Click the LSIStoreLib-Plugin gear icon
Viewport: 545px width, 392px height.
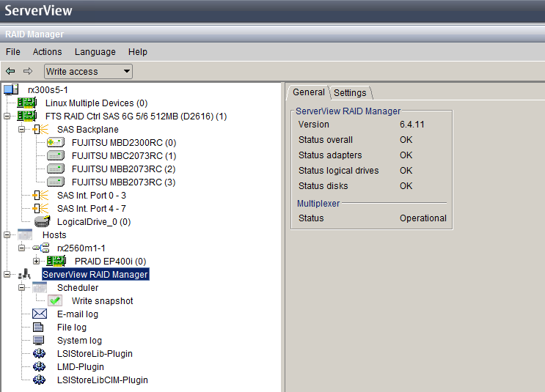(39, 353)
